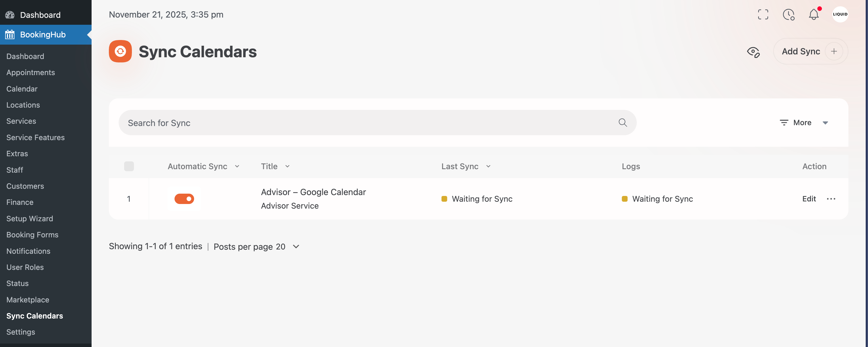The width and height of the screenshot is (868, 347).
Task: Edit the Advisor Google Calendar sync
Action: tap(809, 199)
